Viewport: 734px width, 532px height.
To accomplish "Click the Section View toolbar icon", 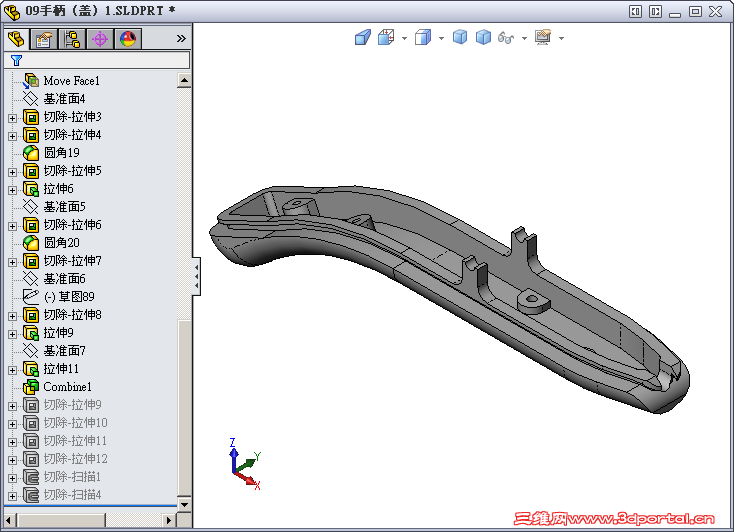I will [362, 37].
